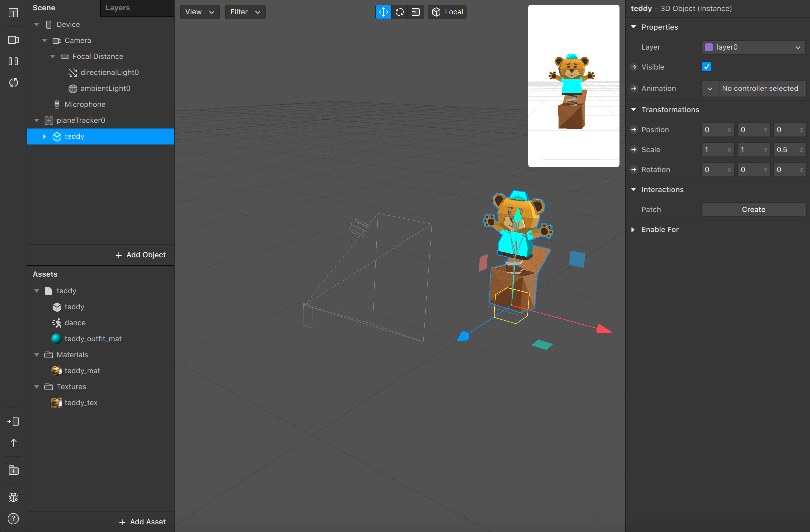Expand the teddy scene object
810x532 pixels.
[45, 136]
